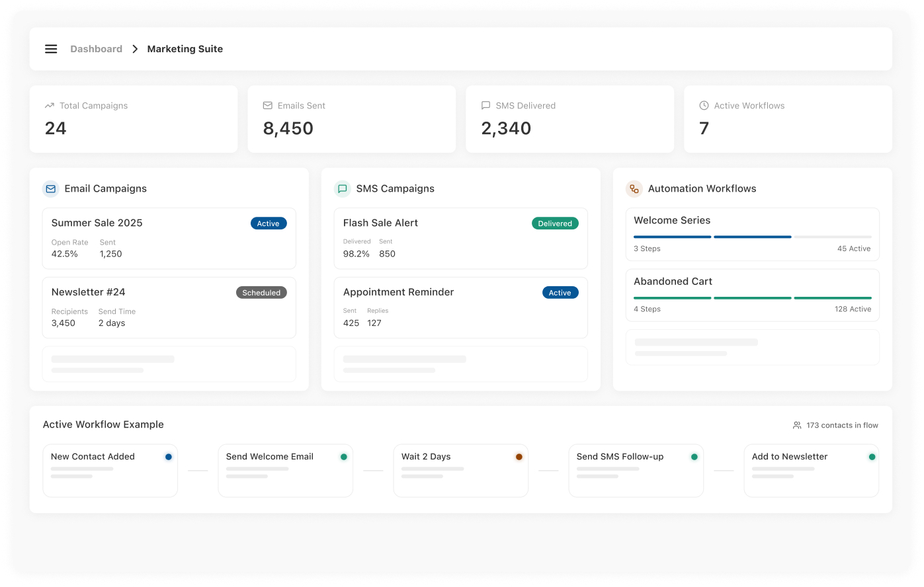
Task: Select the Wait 2 Days workflow step
Action: 460,470
